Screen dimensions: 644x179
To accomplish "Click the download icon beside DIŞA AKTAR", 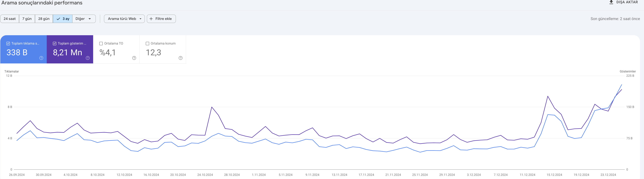I will pos(611,2).
